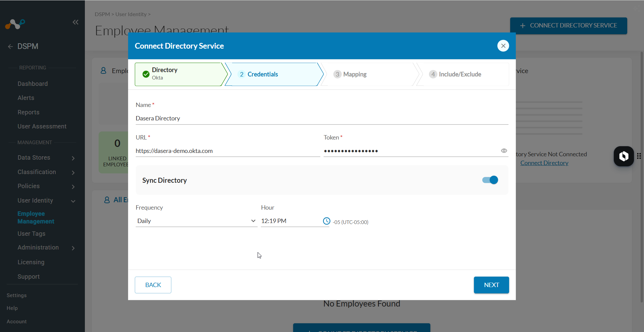The width and height of the screenshot is (644, 332).
Task: Open the clock time picker icon
Action: click(x=326, y=221)
